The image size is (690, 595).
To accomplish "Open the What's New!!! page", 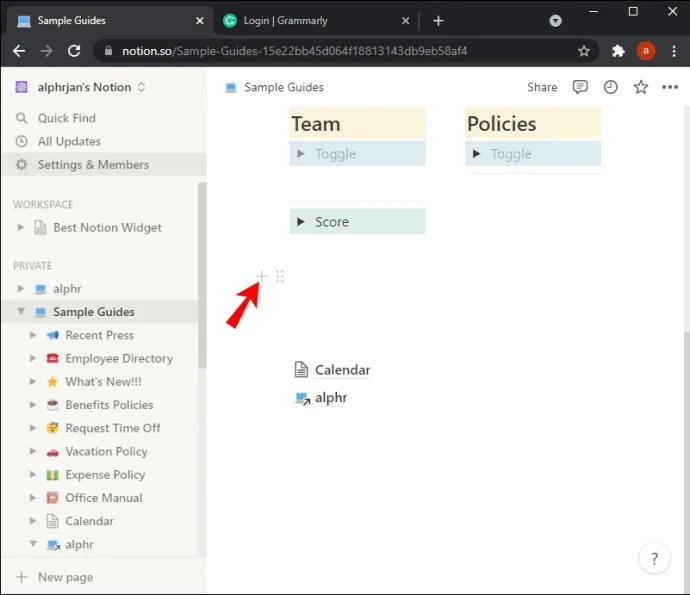I will tap(103, 382).
